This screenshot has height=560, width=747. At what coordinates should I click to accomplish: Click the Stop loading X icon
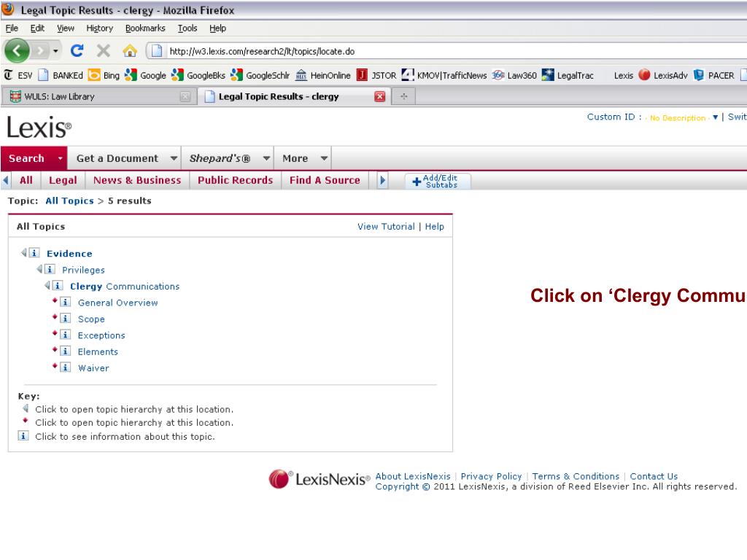point(104,50)
